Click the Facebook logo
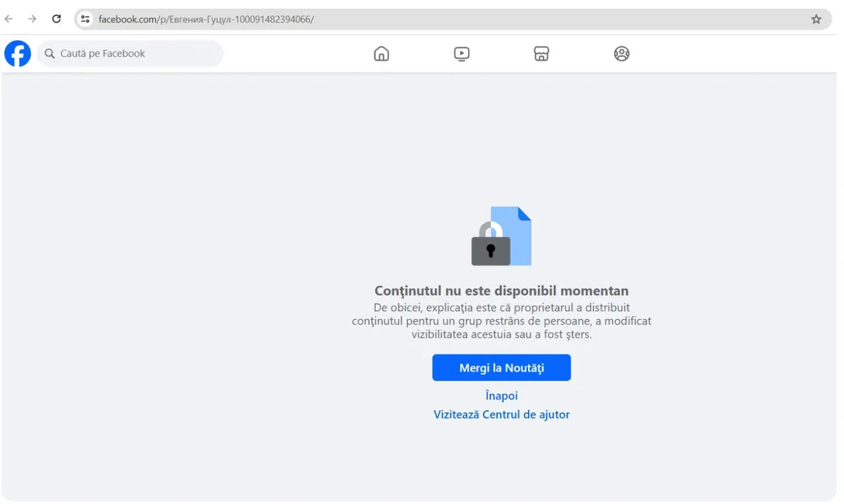 pos(18,53)
